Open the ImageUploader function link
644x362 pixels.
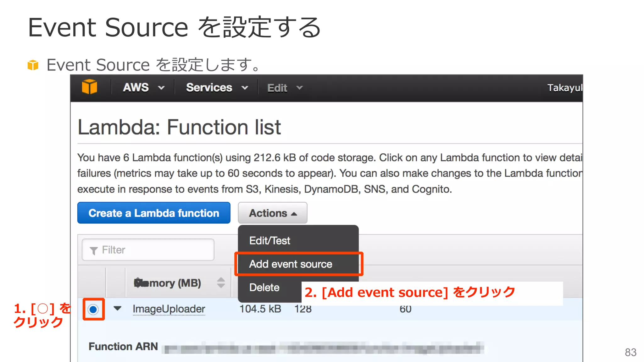[x=169, y=309]
